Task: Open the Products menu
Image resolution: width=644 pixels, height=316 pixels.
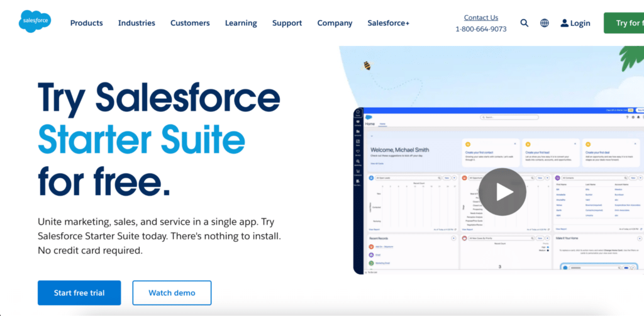Action: click(x=87, y=23)
